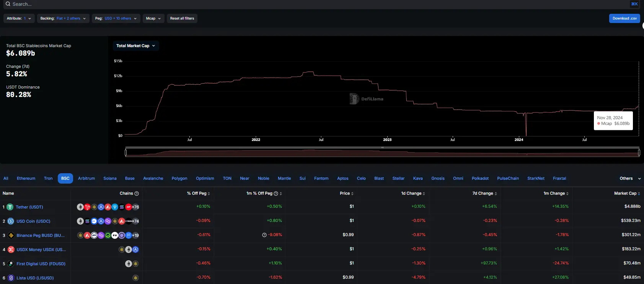The width and height of the screenshot is (644, 284).
Task: Click the ⌘K shortcut badge
Action: 634,4
